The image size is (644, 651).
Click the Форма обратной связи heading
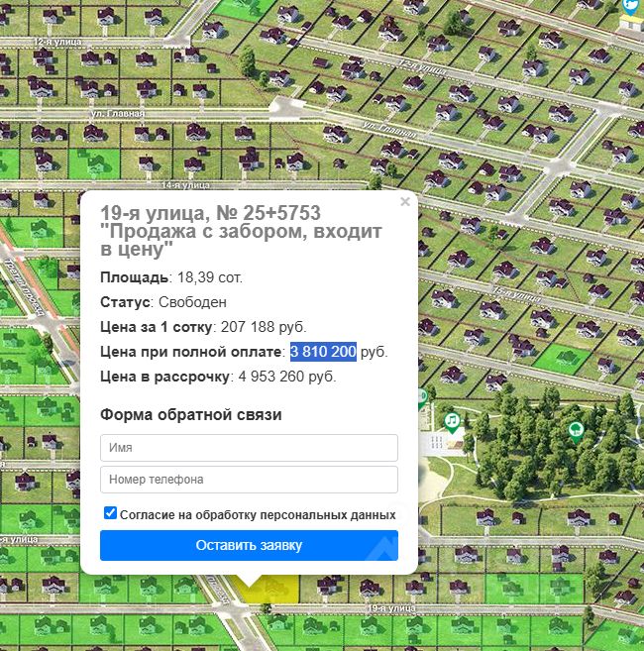[x=191, y=415]
